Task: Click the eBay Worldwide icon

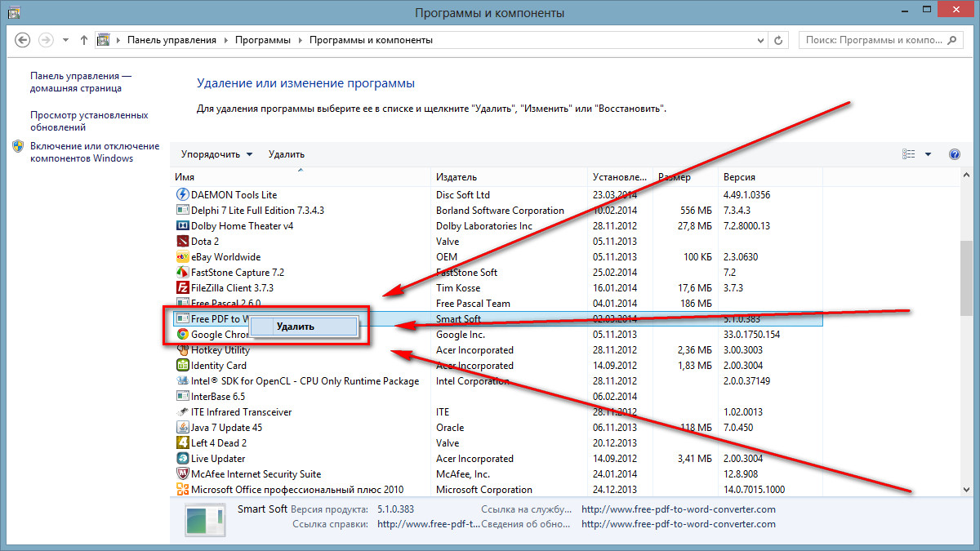Action: [x=183, y=257]
